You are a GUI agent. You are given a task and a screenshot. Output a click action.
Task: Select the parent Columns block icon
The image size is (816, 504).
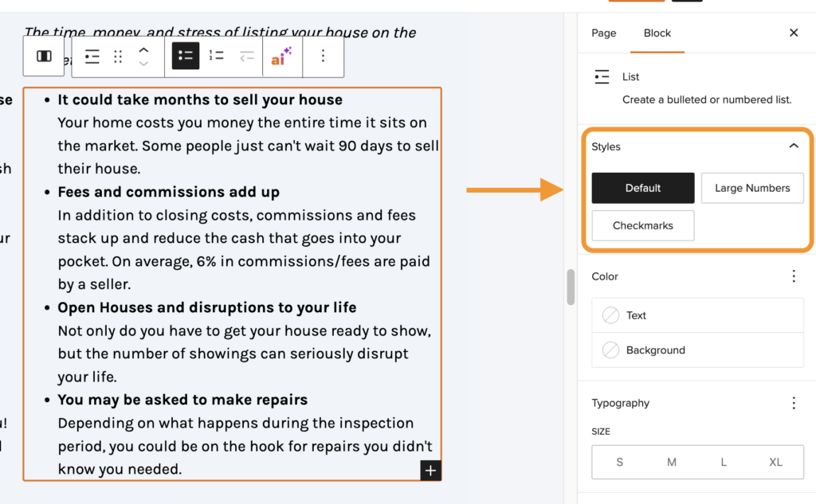coord(44,56)
